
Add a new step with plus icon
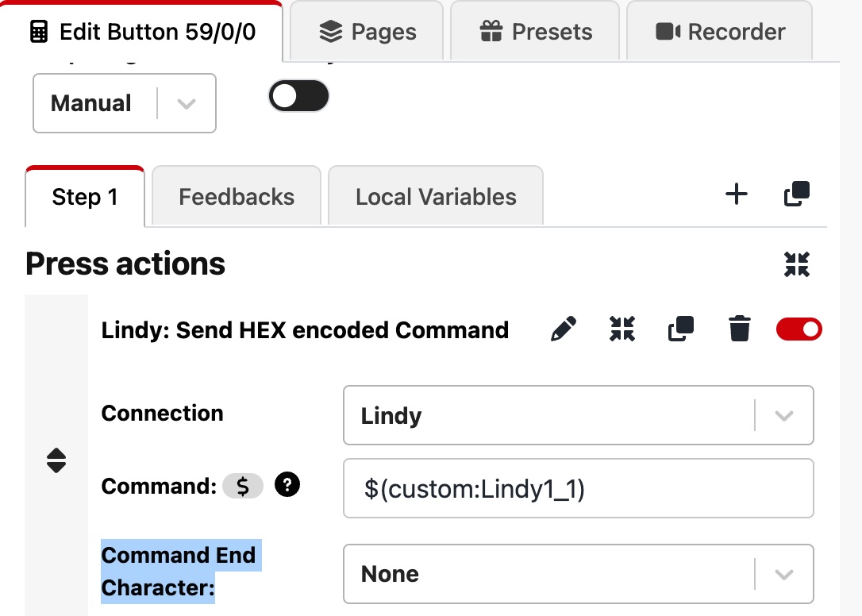click(737, 194)
